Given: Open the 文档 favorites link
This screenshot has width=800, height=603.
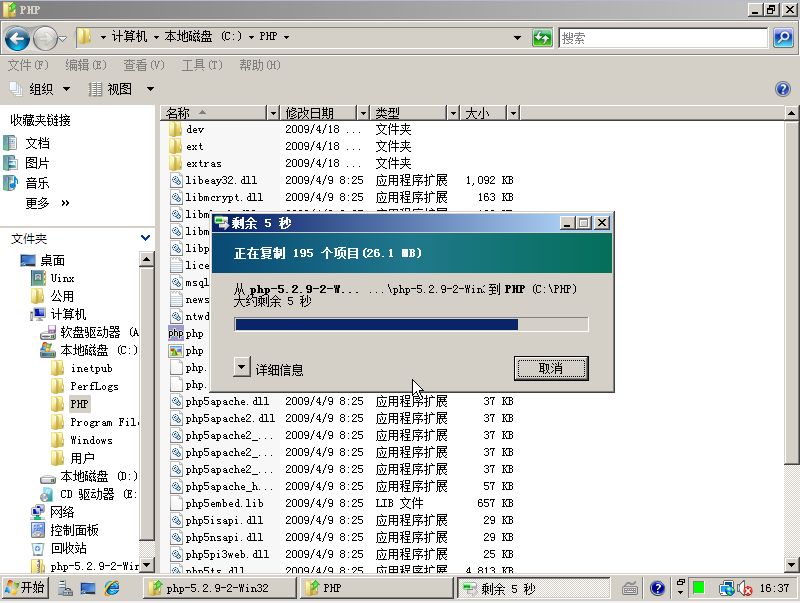Looking at the screenshot, I should pos(37,143).
